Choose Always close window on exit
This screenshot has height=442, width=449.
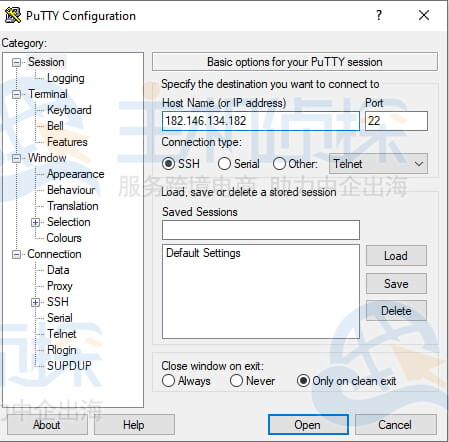tap(168, 380)
